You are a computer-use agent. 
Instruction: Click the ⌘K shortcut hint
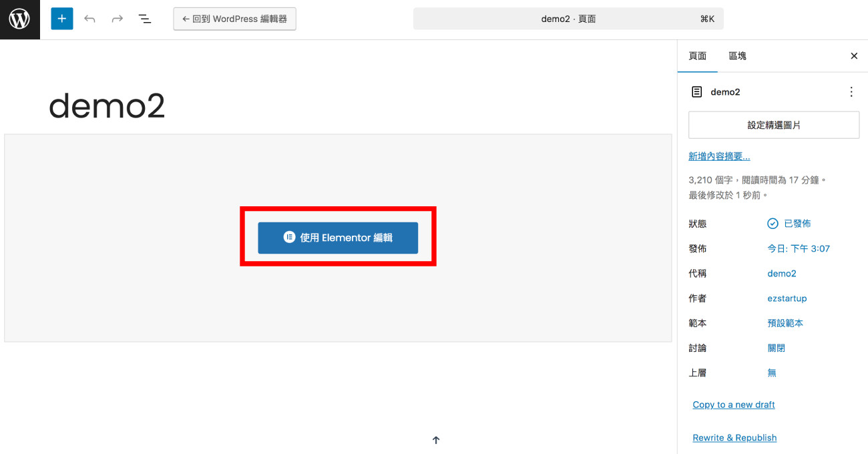point(707,19)
